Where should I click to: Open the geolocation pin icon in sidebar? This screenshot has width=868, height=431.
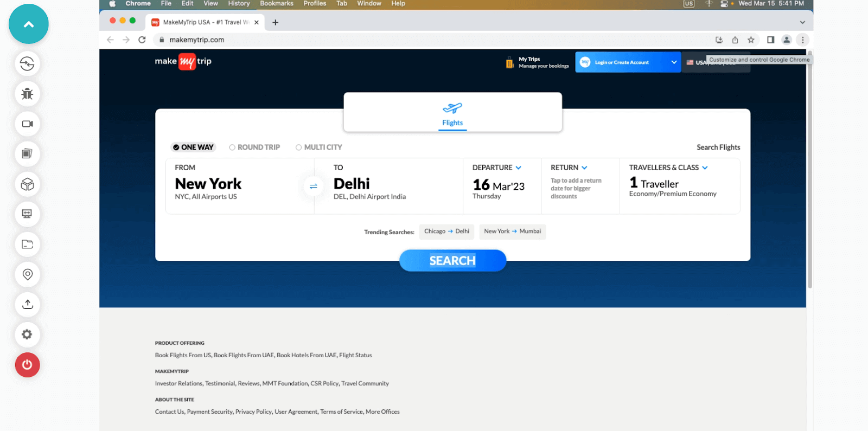pos(27,274)
